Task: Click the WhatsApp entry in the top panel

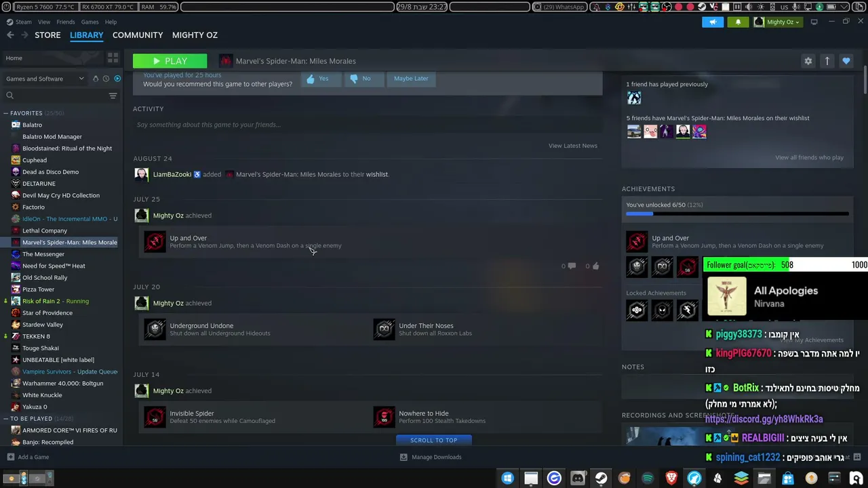Action: (560, 7)
